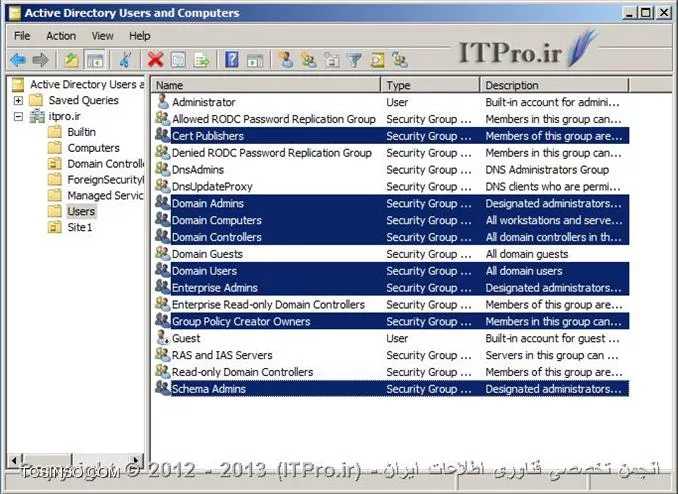Open filter options funnel icon
Screen dimensions: 678x494
354,60
